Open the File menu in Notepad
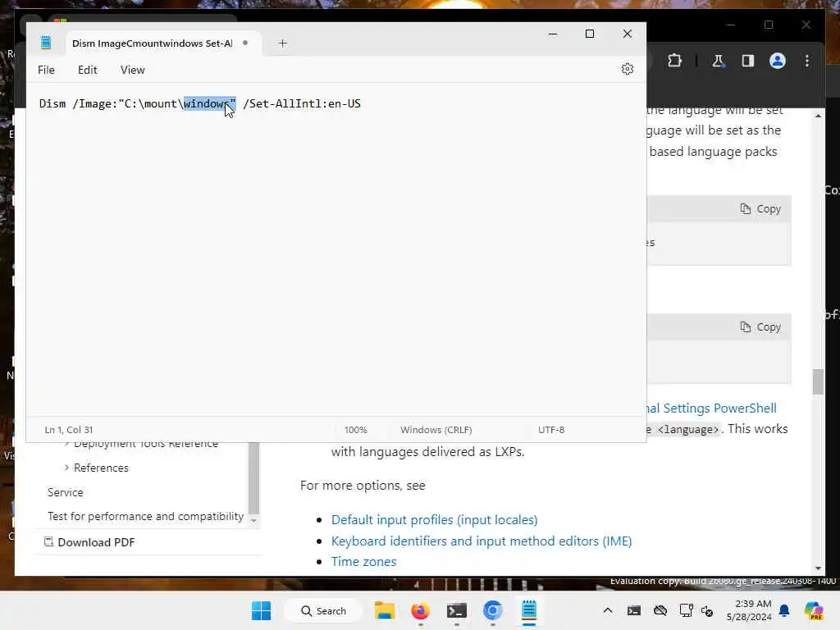The image size is (840, 630). click(46, 70)
